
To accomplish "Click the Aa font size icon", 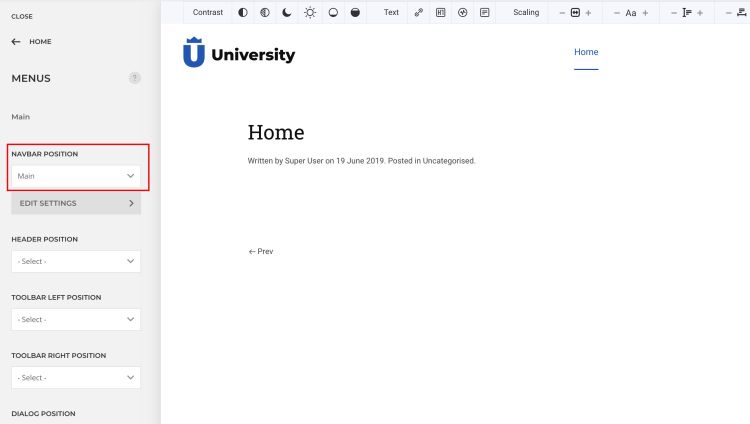I will (631, 13).
